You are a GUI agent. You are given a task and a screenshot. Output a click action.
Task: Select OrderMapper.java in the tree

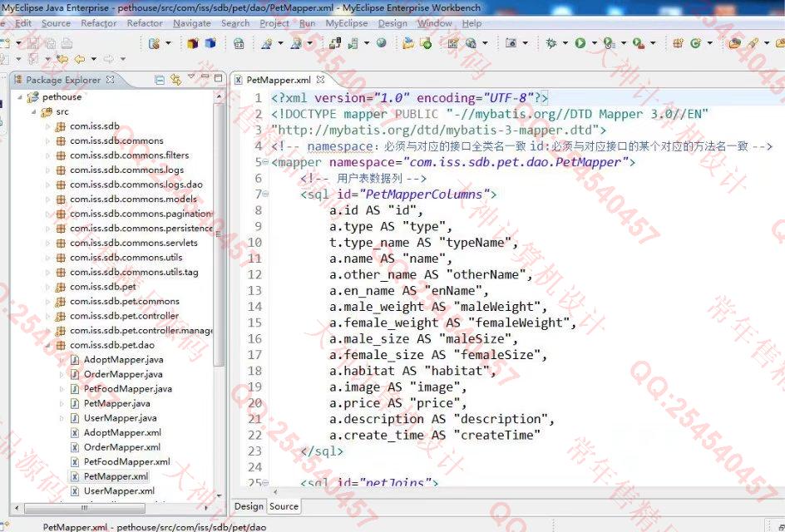coord(123,374)
